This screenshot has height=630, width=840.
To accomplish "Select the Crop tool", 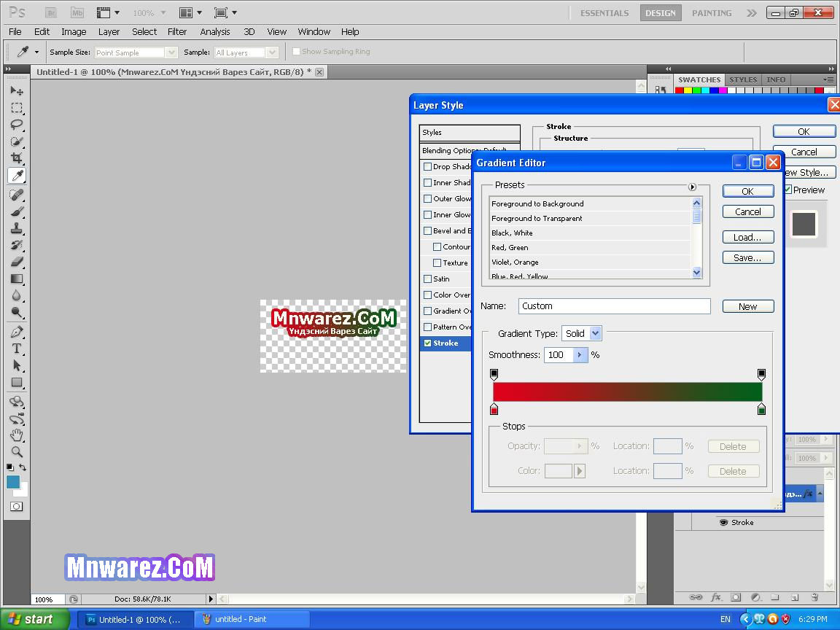I will coord(17,158).
